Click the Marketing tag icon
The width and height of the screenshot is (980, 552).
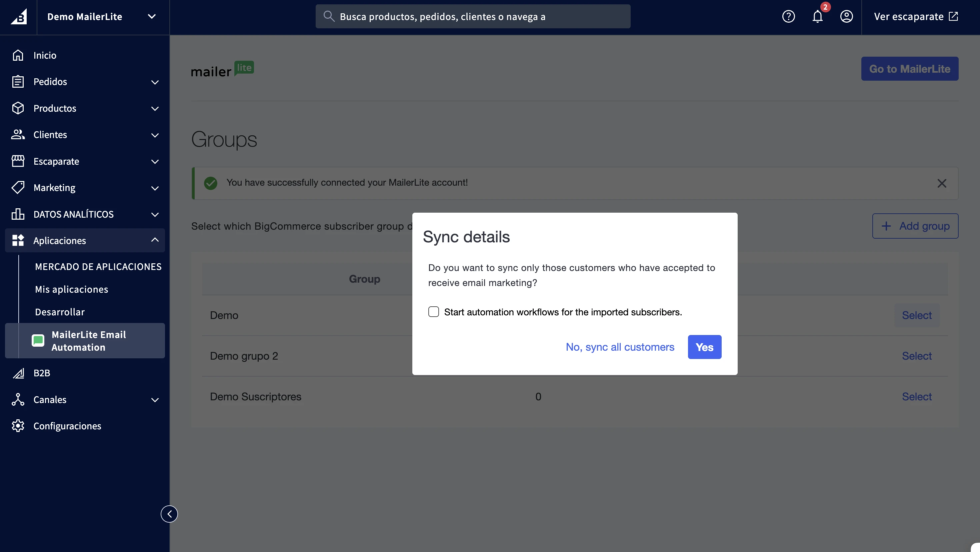18,188
